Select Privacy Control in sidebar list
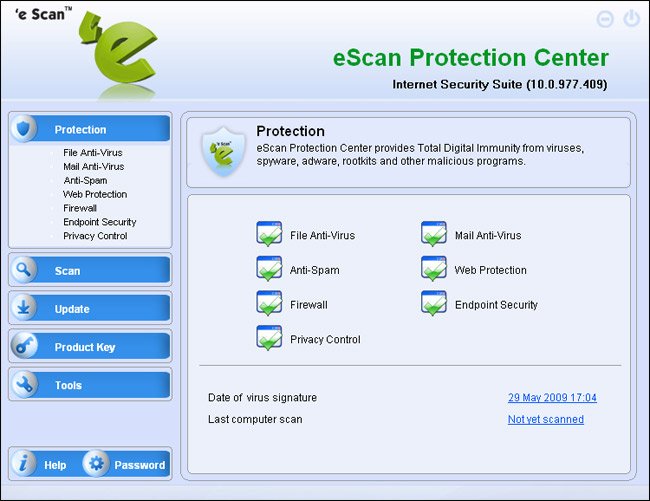 pyautogui.click(x=95, y=236)
